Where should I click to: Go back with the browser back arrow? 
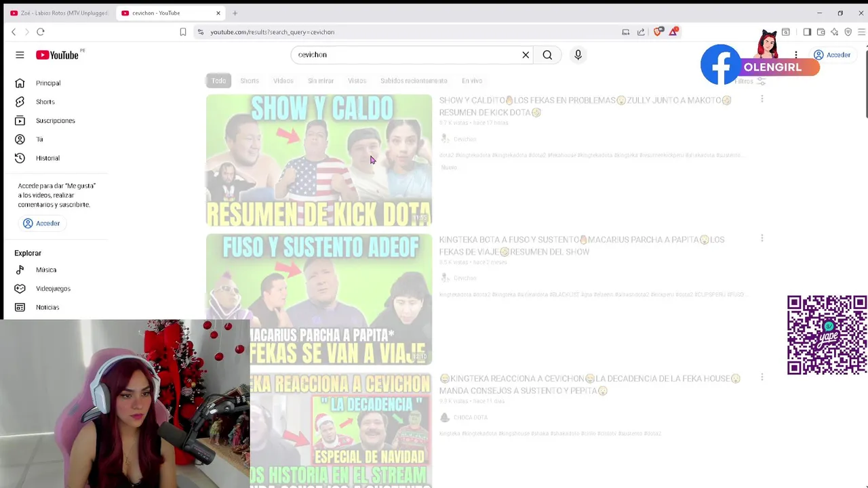click(14, 32)
